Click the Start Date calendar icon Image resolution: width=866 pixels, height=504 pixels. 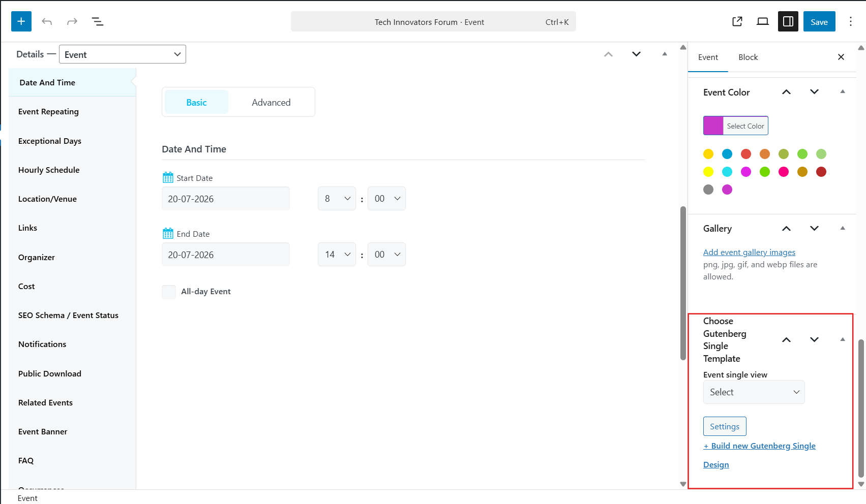[168, 177]
